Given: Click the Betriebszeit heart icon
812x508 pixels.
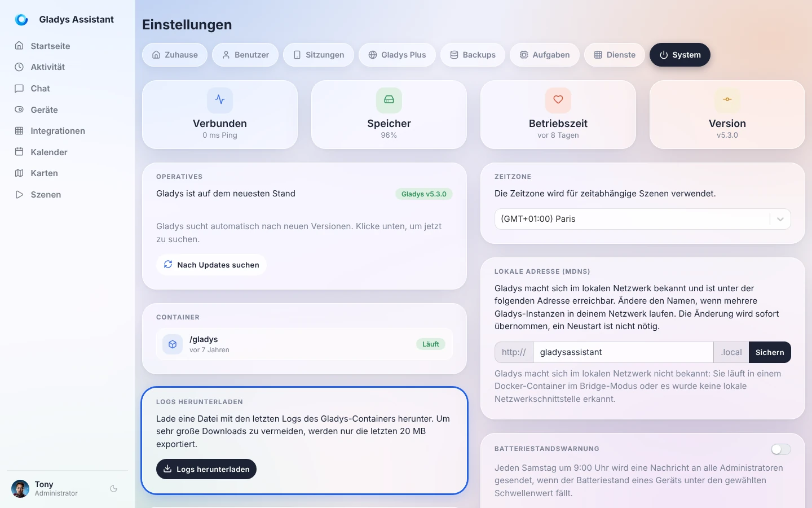Looking at the screenshot, I should 558,100.
